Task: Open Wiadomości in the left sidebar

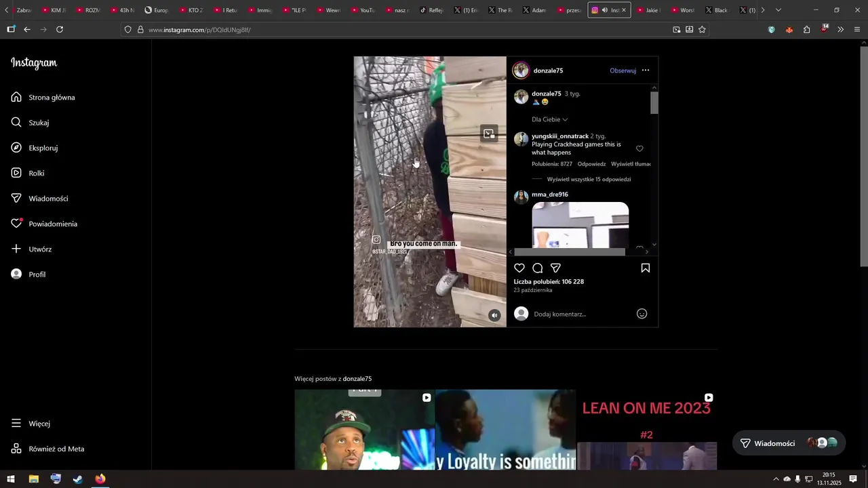Action: (x=40, y=199)
